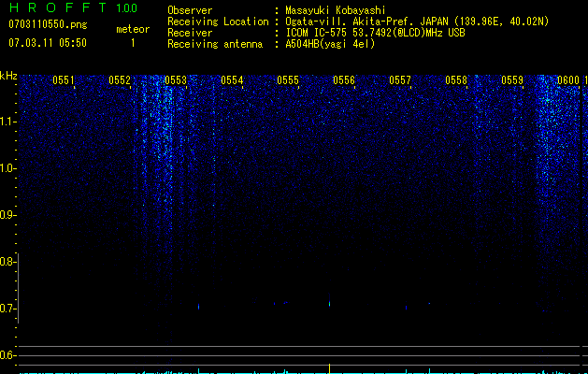Click the 0556 time marker
The width and height of the screenshot is (588, 374).
pyautogui.click(x=344, y=80)
